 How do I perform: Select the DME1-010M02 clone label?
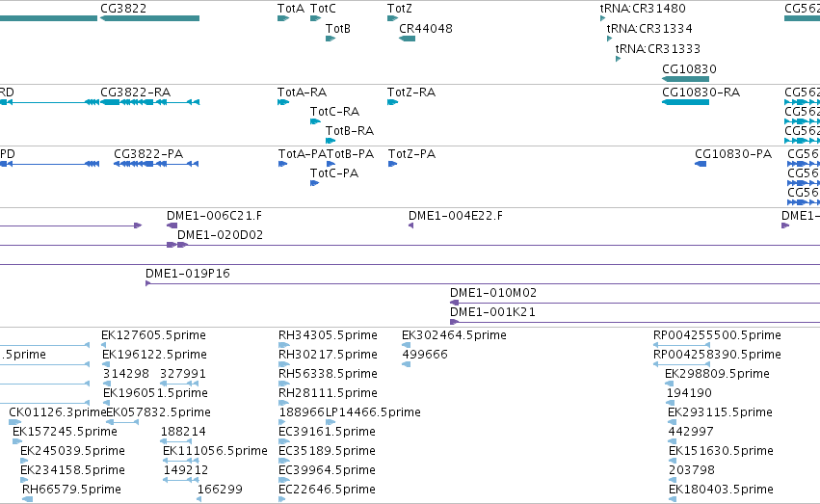(x=493, y=293)
